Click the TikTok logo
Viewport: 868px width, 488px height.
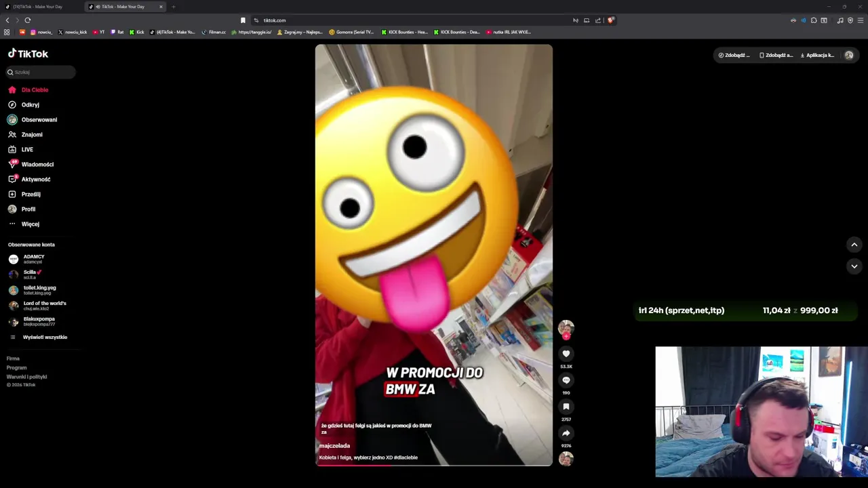28,54
